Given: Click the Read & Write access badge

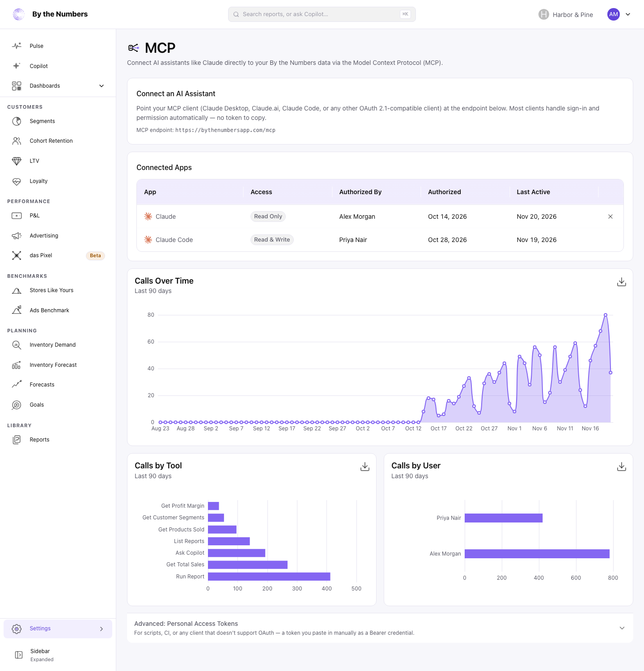Looking at the screenshot, I should coord(272,240).
